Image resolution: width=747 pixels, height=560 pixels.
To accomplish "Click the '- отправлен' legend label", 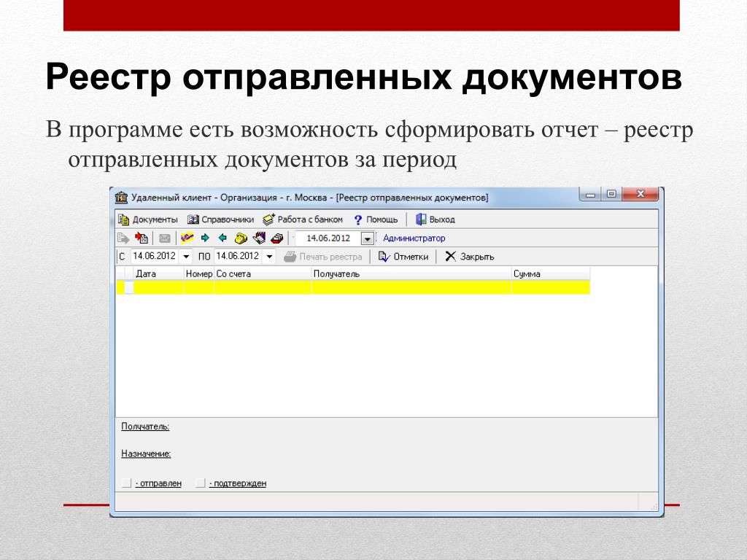I will 158,483.
